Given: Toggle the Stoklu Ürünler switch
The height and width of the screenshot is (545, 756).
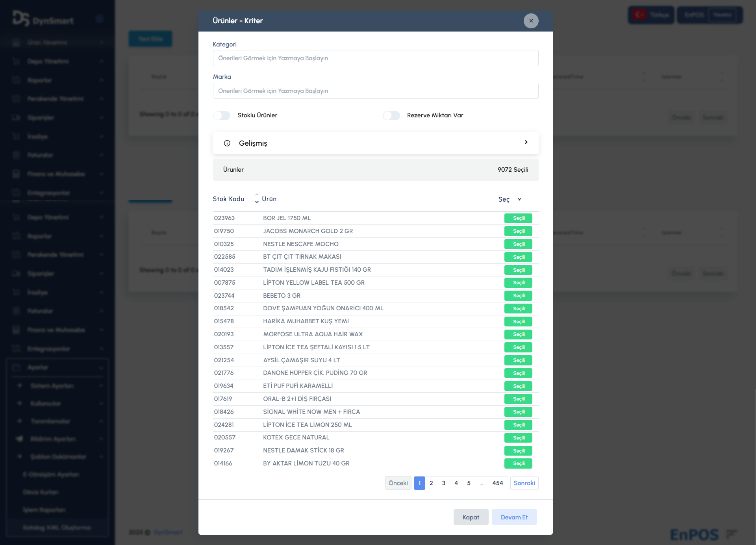Looking at the screenshot, I should coord(222,115).
